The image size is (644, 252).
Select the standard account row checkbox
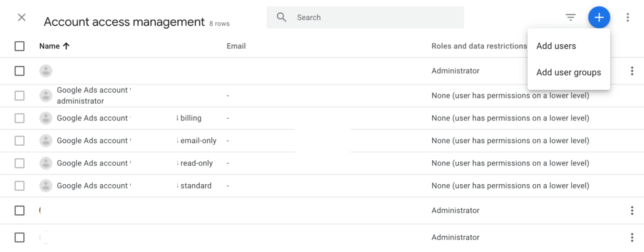pyautogui.click(x=20, y=186)
